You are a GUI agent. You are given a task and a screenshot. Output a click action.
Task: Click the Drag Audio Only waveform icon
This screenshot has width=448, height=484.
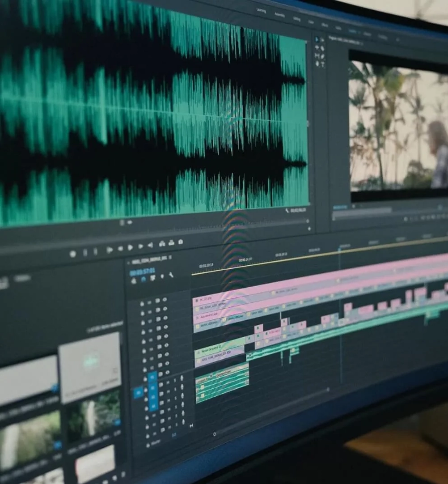(130, 222)
